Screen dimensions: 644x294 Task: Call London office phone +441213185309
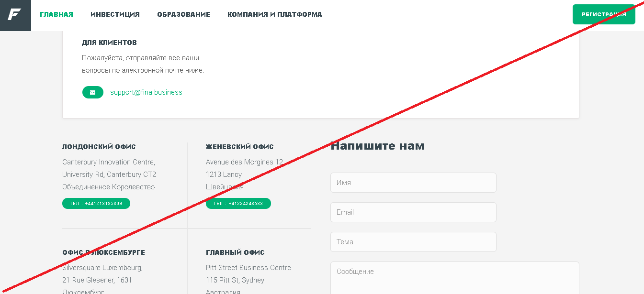(96, 204)
